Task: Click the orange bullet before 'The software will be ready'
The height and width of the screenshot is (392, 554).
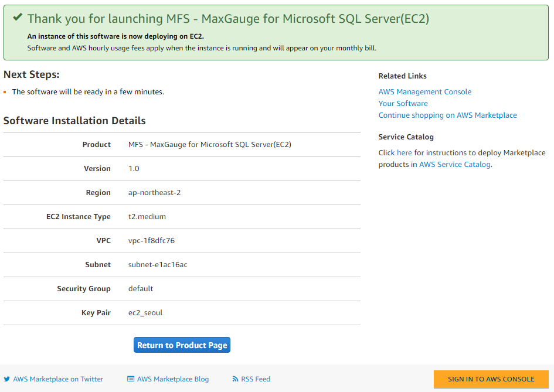Action: pyautogui.click(x=5, y=92)
